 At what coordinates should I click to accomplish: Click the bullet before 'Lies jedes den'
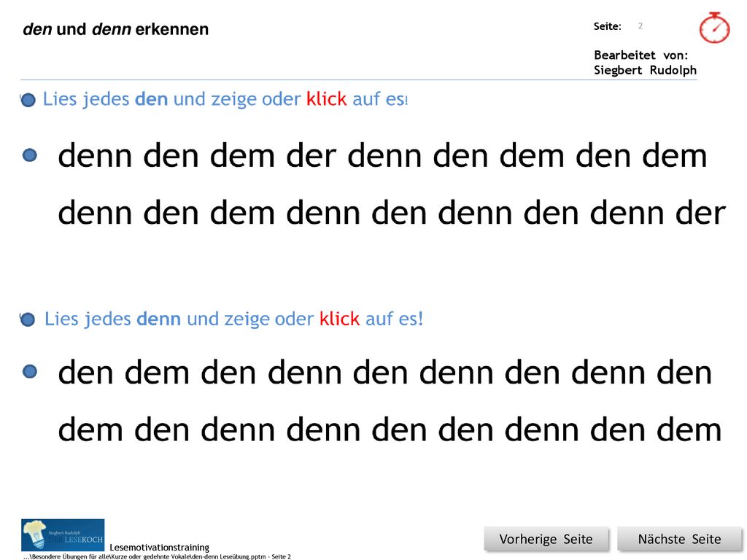(28, 100)
